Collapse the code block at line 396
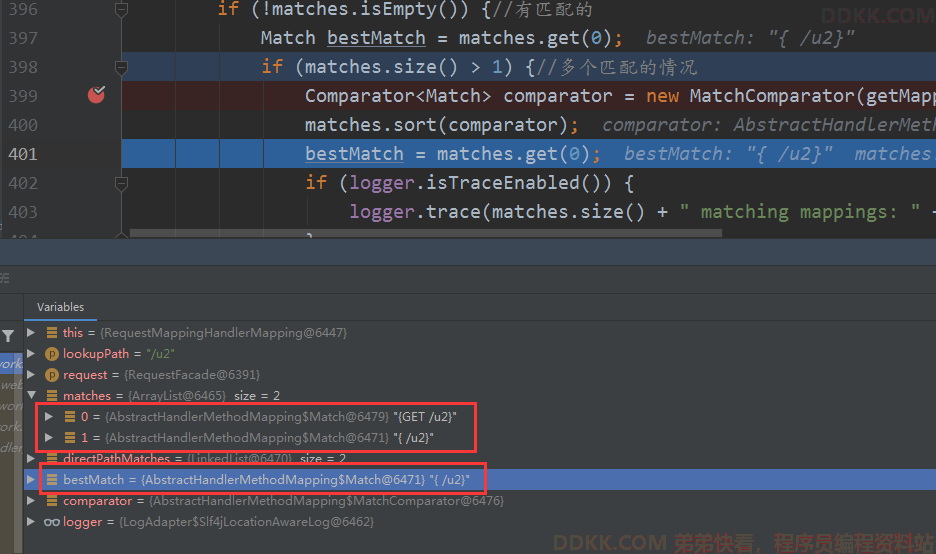The height and width of the screenshot is (554, 936). 121,10
